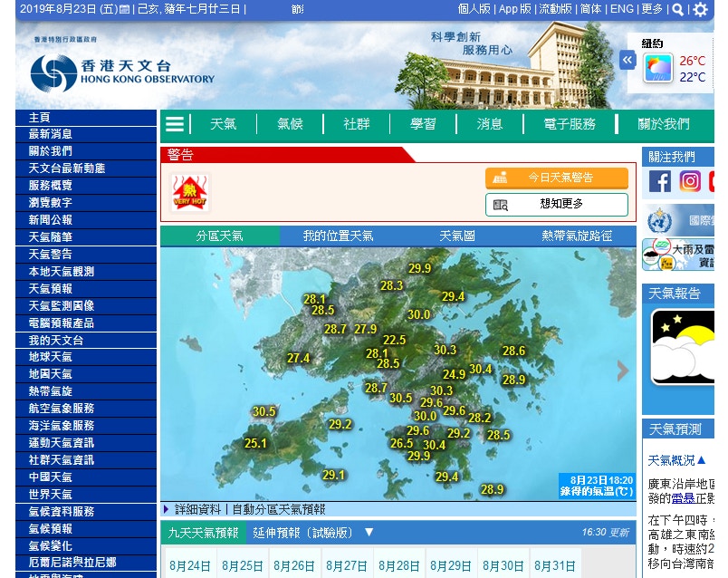Switch language to ENG
This screenshot has width=728, height=578.
(x=622, y=9)
